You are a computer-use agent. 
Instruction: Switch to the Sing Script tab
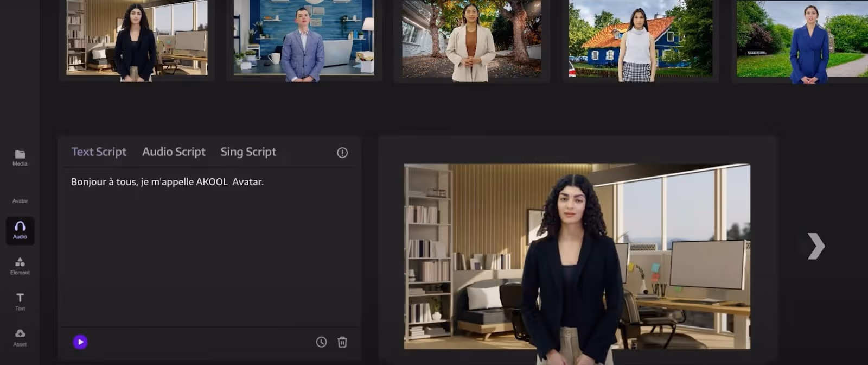(x=248, y=152)
